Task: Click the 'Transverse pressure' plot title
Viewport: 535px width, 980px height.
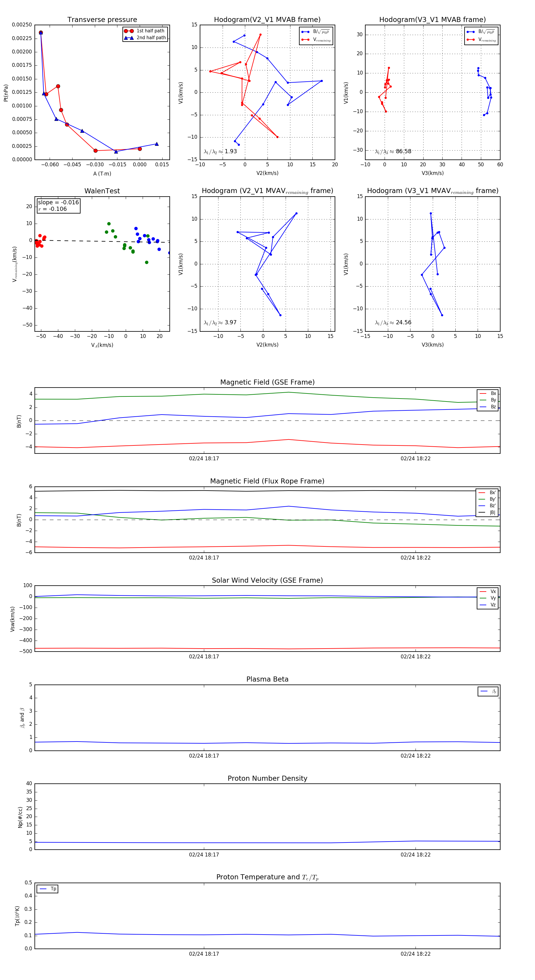Action: click(102, 20)
